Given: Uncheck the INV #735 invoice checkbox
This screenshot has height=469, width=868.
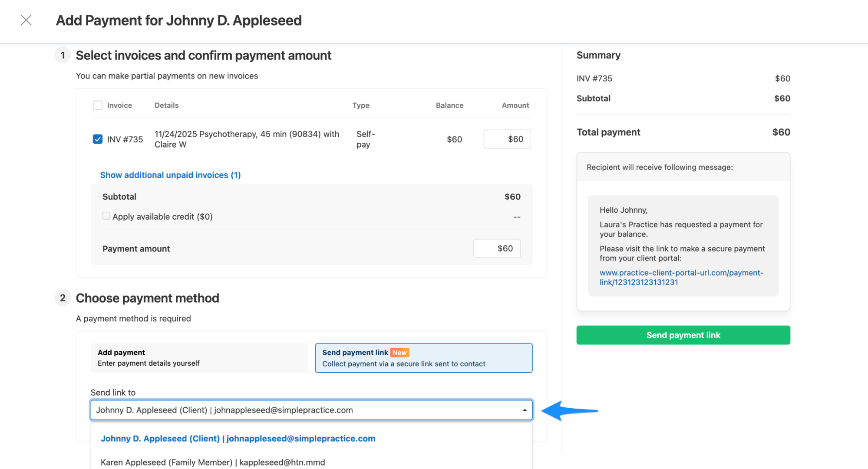Looking at the screenshot, I should click(98, 139).
